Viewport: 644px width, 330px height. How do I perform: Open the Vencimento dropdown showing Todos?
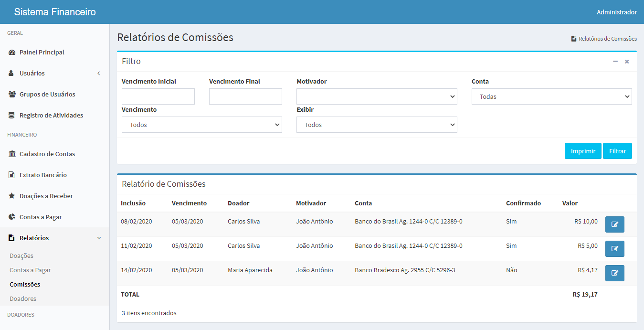tap(201, 125)
